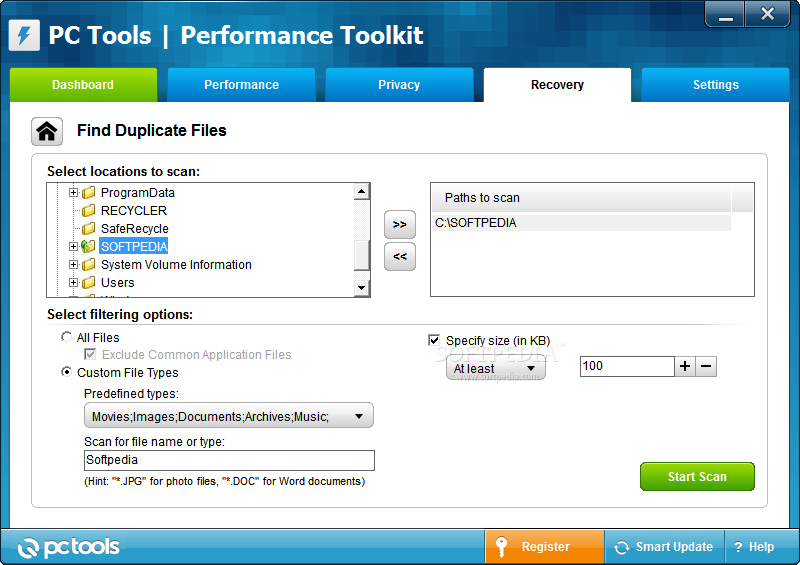Click the refresh icon on Smart Update
Image resolution: width=800 pixels, height=565 pixels.
[621, 547]
